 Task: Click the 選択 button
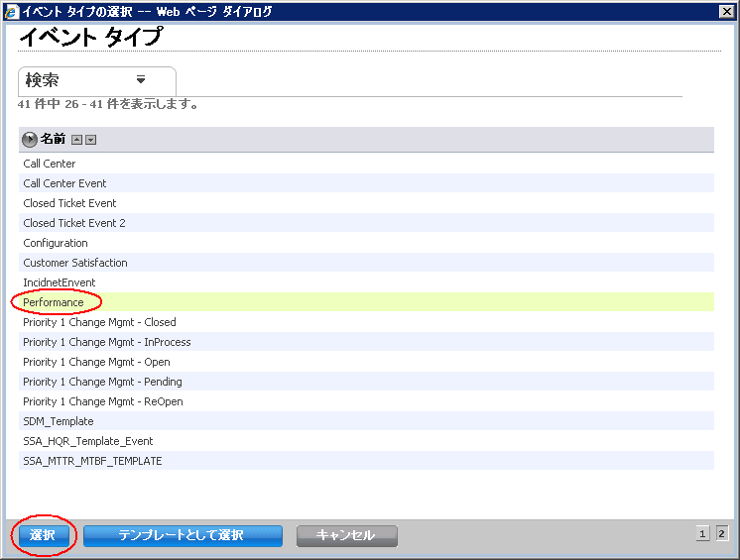(43, 535)
